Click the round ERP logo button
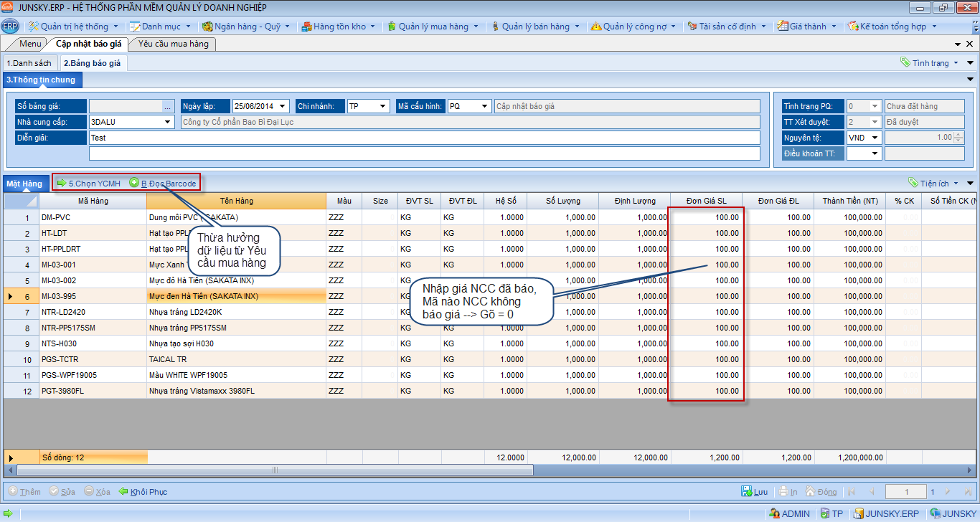Viewport: 980px width, 522px height. (10, 27)
